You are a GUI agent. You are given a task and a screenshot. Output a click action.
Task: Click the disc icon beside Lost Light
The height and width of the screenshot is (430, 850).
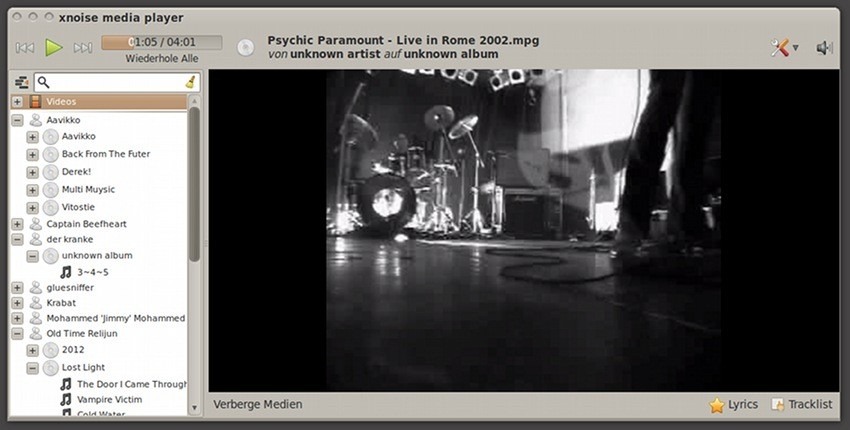click(x=50, y=368)
